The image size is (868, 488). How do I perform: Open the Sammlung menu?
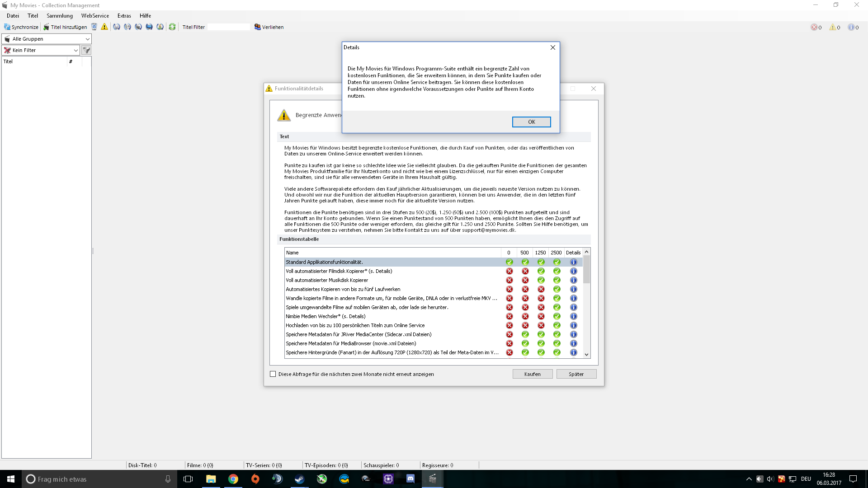[x=59, y=16]
